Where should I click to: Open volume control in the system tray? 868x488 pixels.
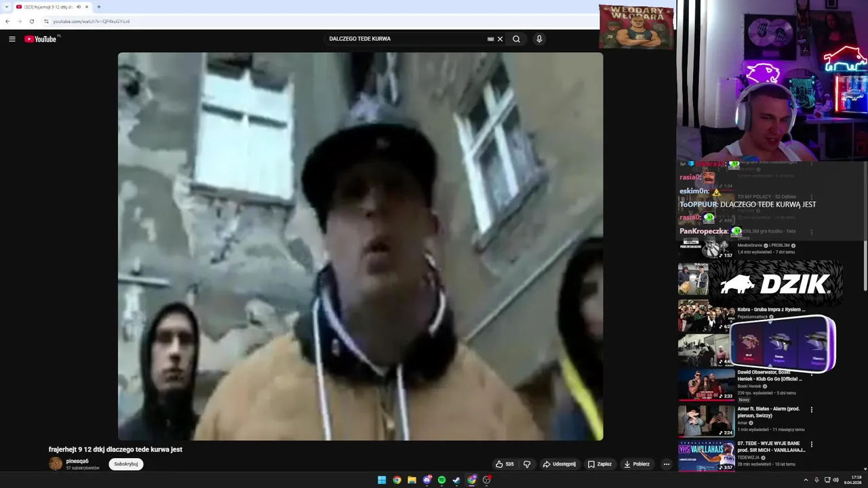835,480
